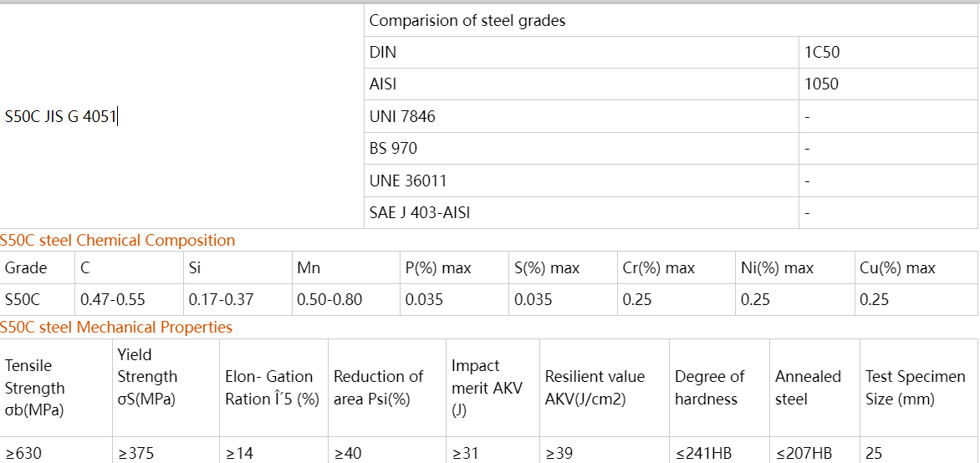Click the "S50C steel Mechanical Properties" heading
Image resolution: width=980 pixels, height=463 pixels.
pyautogui.click(x=116, y=328)
